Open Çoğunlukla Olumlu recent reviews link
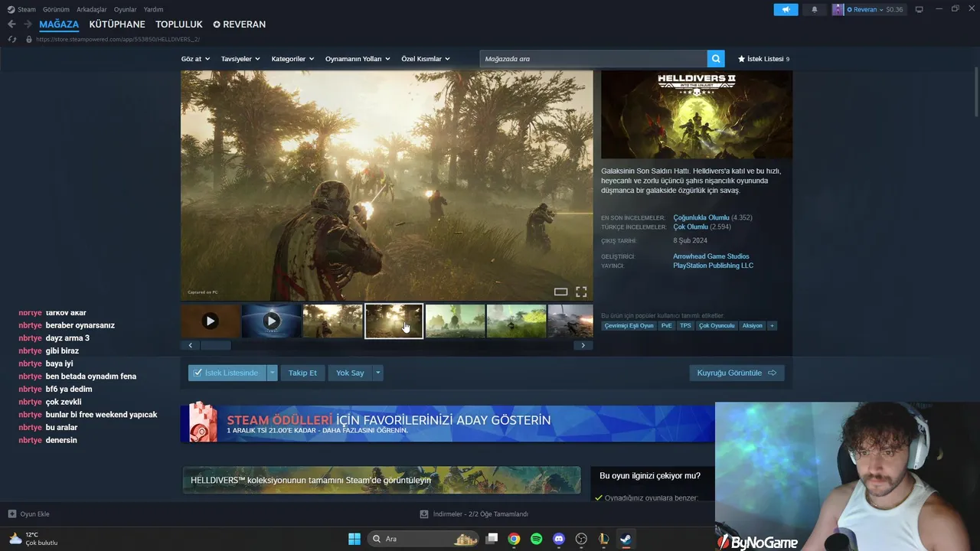 (701, 217)
